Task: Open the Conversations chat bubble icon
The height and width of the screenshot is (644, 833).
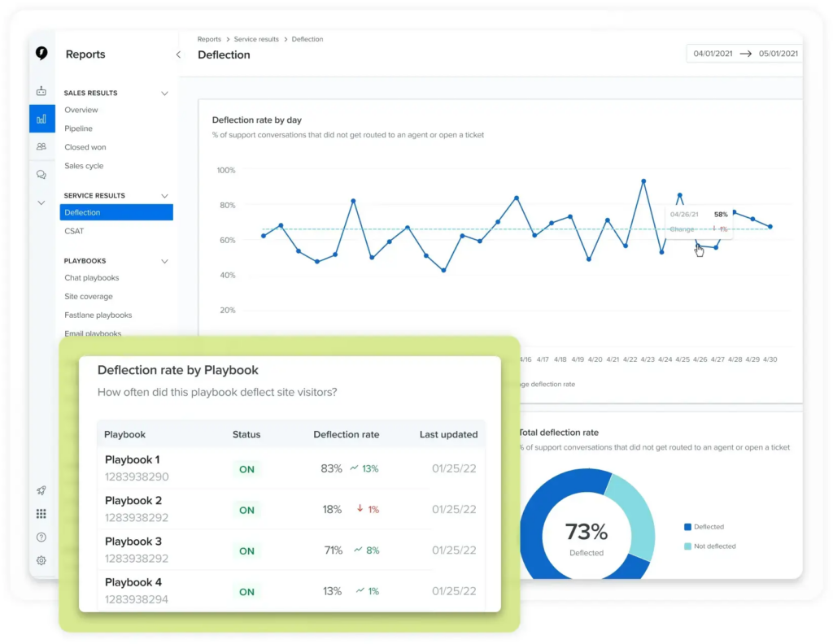Action: pyautogui.click(x=41, y=175)
